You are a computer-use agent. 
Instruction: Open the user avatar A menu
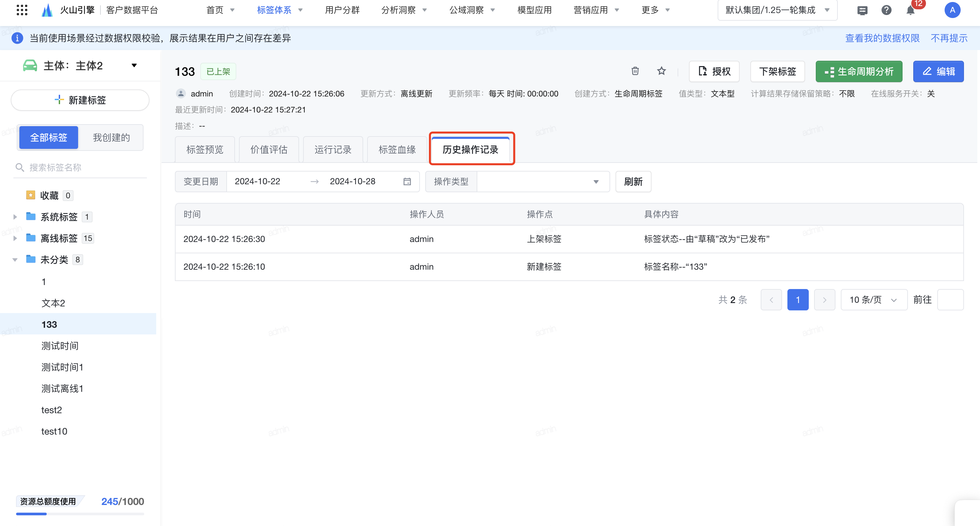(952, 10)
